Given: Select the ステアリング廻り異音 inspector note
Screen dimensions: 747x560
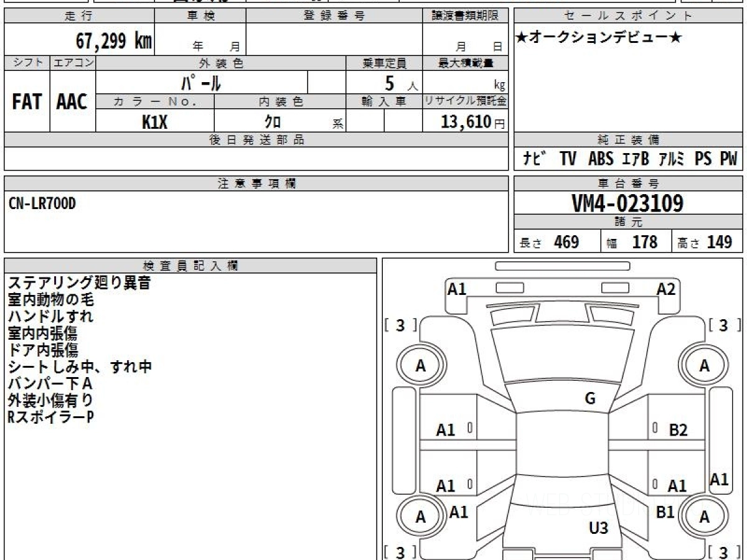Looking at the screenshot, I should coord(79,282).
